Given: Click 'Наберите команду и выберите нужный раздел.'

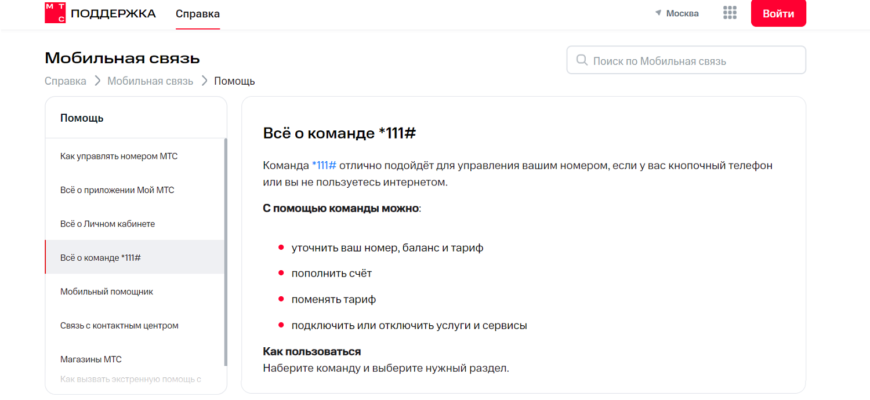Looking at the screenshot, I should 386,368.
